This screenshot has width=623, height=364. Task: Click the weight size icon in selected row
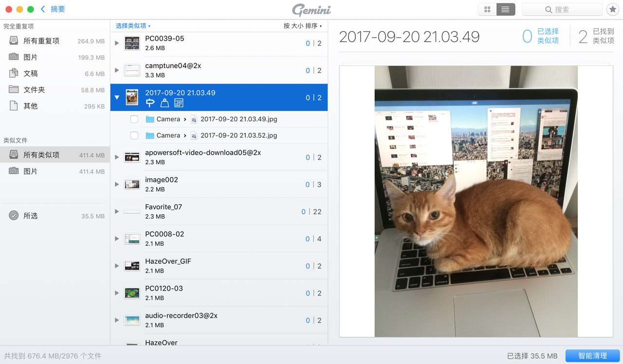point(165,103)
